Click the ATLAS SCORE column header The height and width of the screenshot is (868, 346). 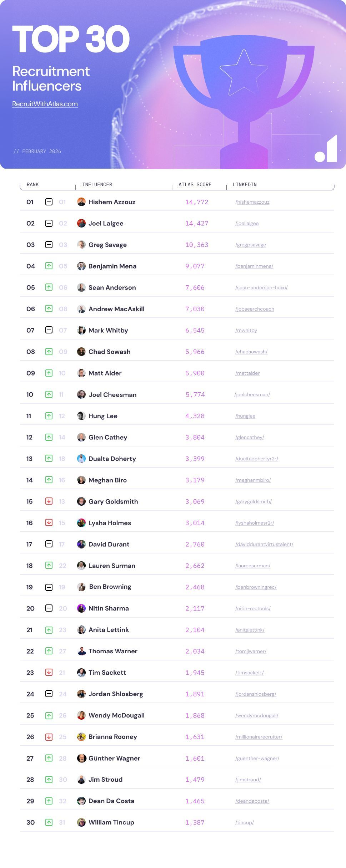coord(195,185)
